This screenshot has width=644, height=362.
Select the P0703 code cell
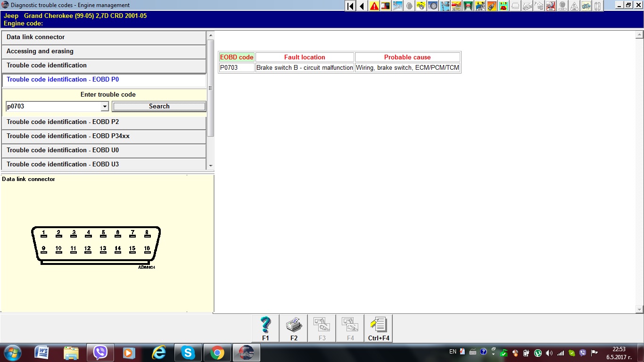point(237,68)
